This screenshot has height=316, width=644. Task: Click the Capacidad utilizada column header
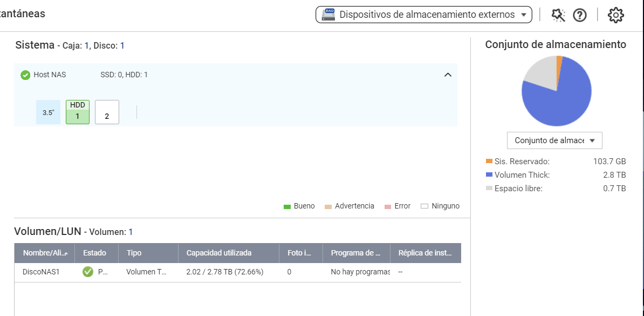coord(219,253)
